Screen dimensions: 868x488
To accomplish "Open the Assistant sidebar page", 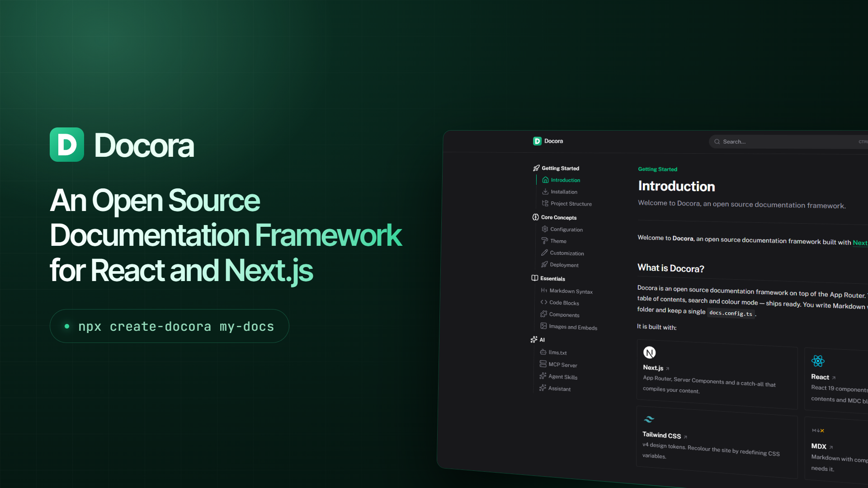I will 559,389.
